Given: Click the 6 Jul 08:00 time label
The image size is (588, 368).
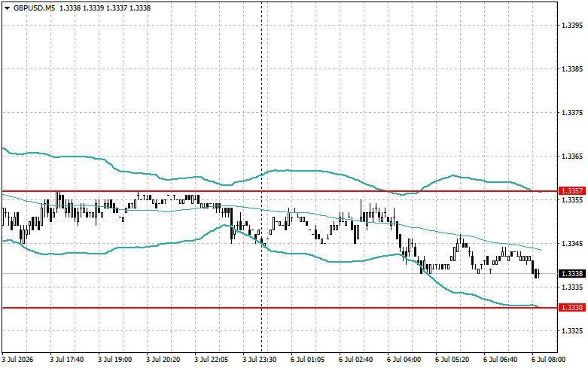Looking at the screenshot, I should click(549, 360).
